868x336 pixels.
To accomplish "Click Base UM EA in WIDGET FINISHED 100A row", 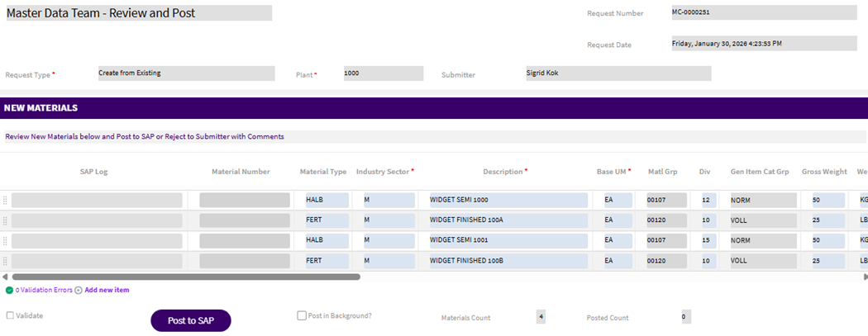I will click(x=618, y=220).
